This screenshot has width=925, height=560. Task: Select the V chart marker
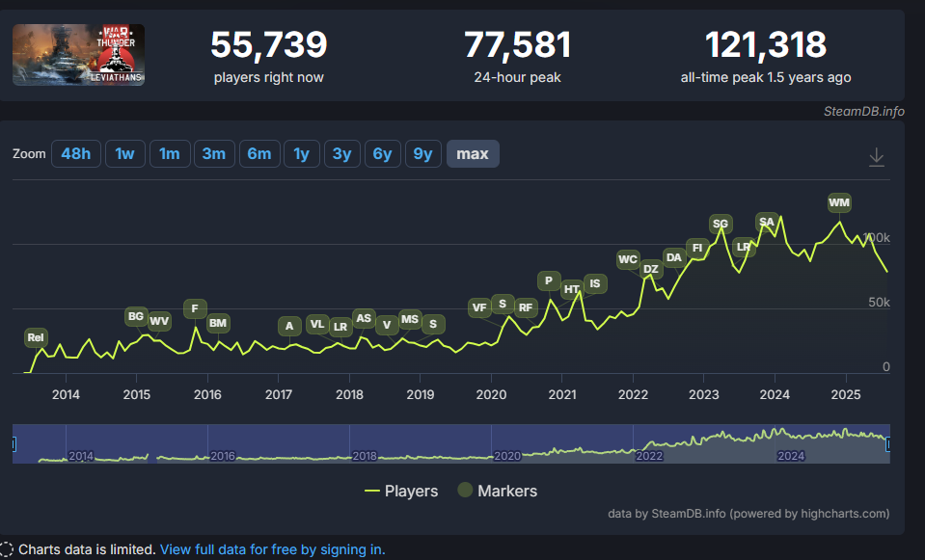387,326
